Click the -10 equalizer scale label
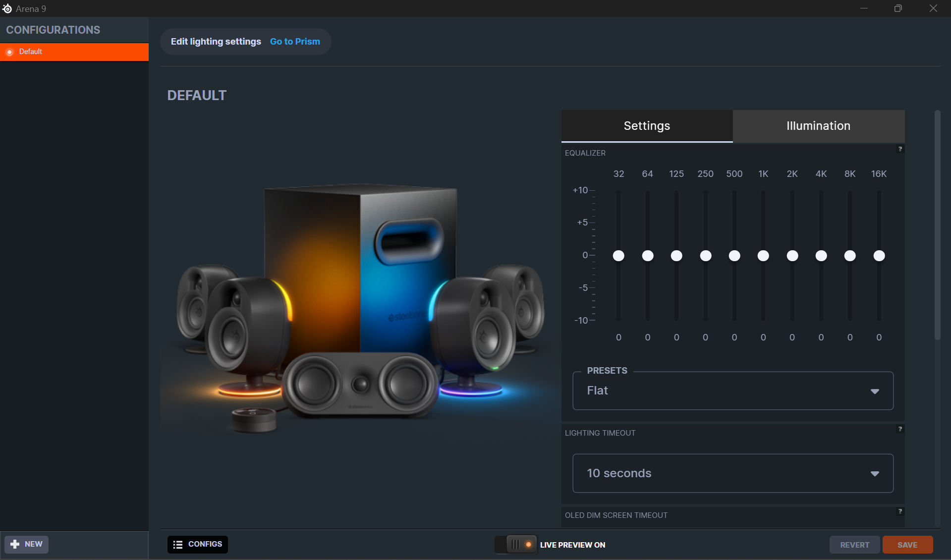This screenshot has height=560, width=951. tap(581, 321)
